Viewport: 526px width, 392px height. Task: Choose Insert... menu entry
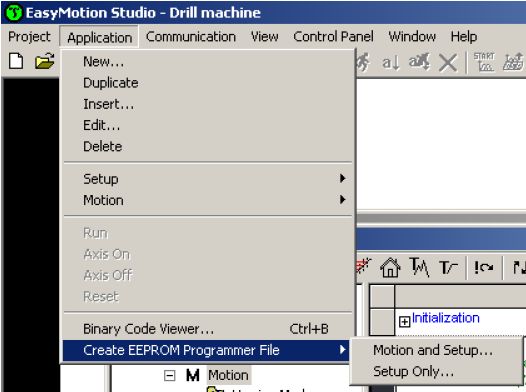coord(208,104)
